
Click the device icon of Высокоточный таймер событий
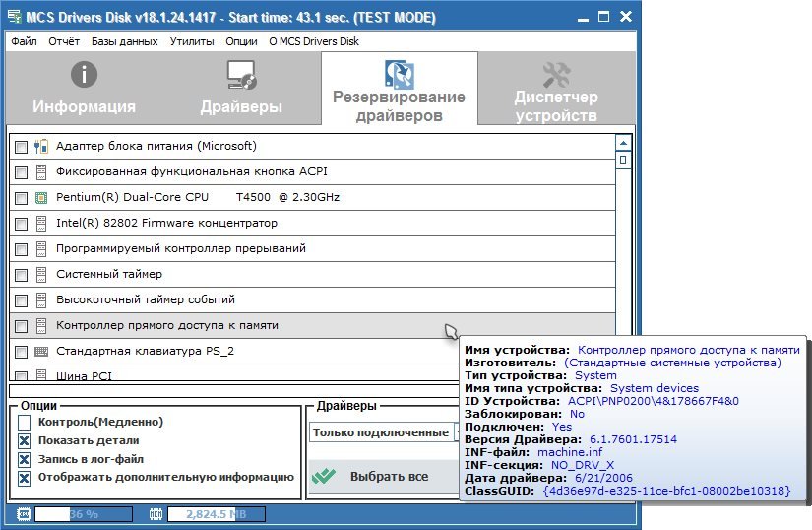pyautogui.click(x=41, y=299)
